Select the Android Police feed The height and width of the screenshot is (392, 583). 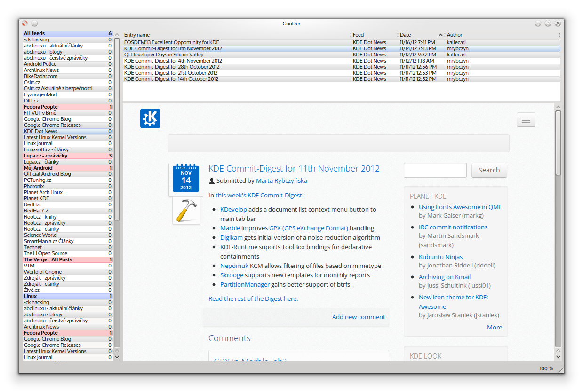click(68, 64)
